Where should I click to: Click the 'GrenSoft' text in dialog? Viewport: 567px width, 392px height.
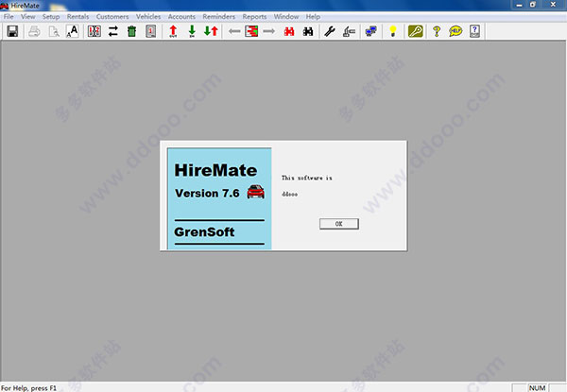pyautogui.click(x=204, y=231)
